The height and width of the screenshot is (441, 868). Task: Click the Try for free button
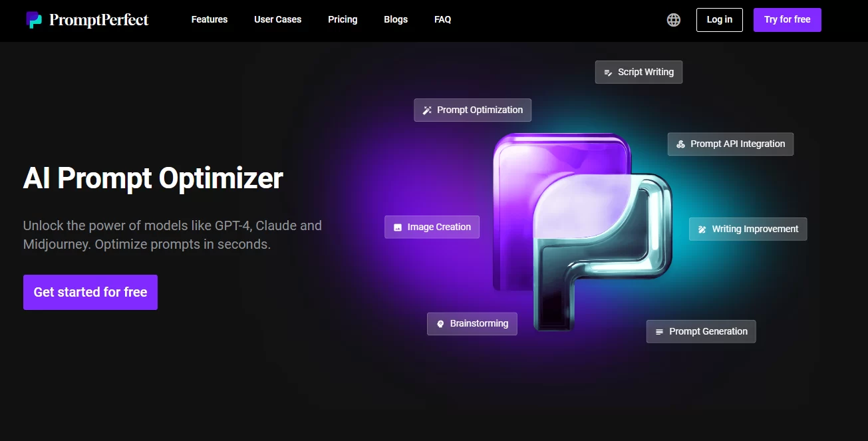pos(787,20)
